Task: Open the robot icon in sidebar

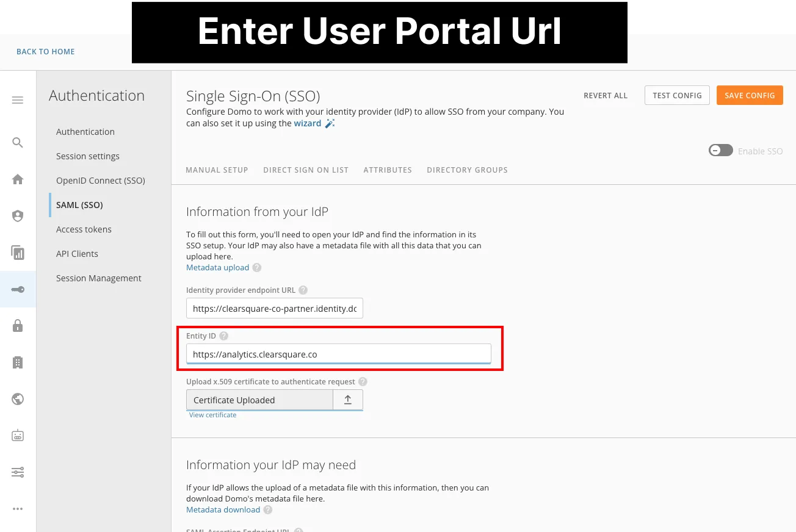Action: (x=18, y=436)
